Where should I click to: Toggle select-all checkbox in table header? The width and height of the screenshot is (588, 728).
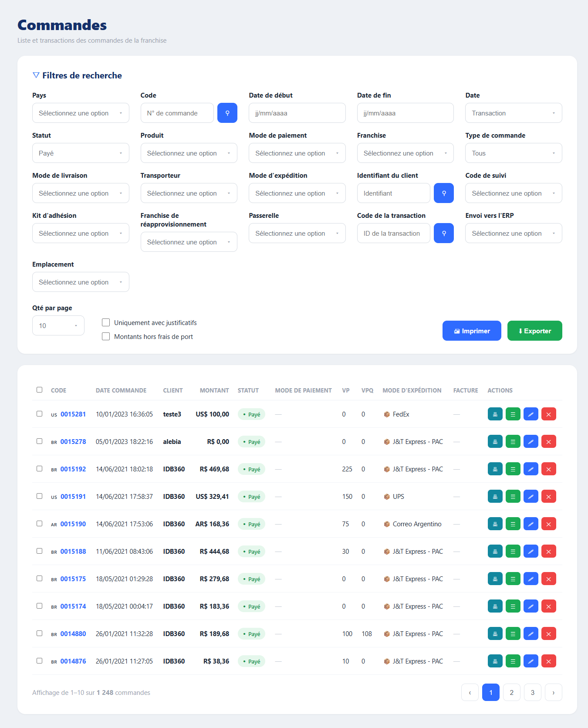(39, 390)
